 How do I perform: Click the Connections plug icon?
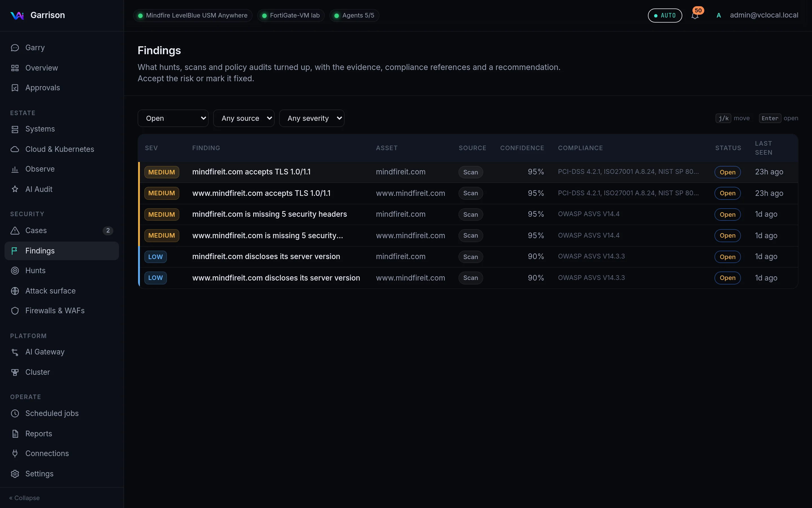click(x=15, y=454)
